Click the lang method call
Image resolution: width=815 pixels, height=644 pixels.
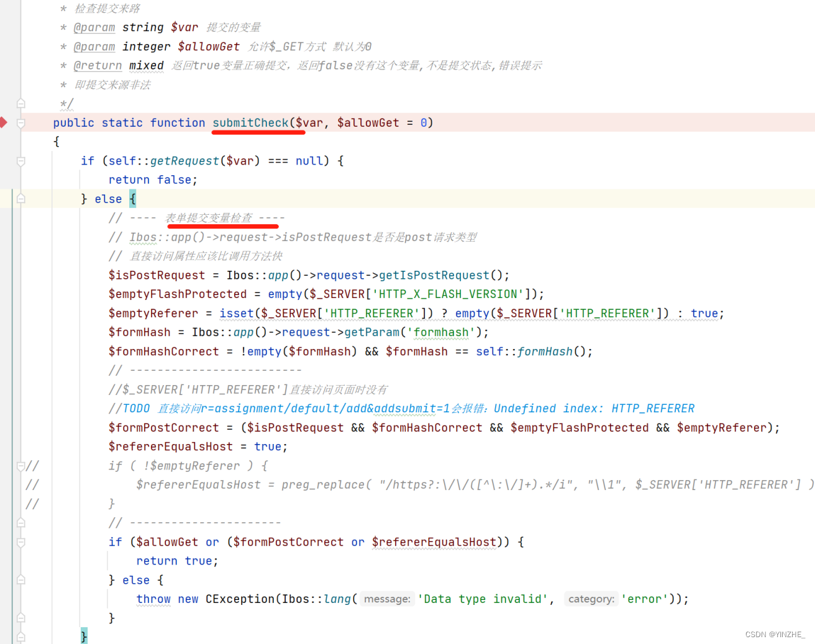[337, 599]
